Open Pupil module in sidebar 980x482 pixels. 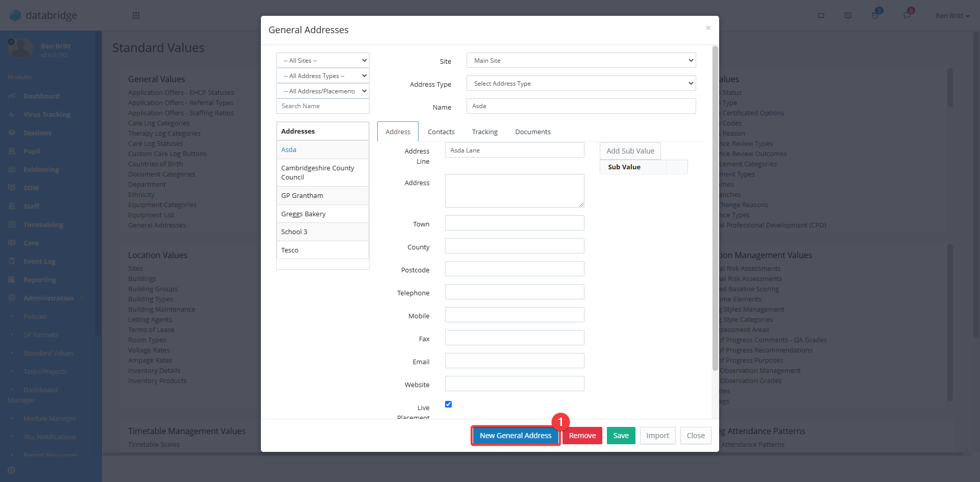pyautogui.click(x=32, y=151)
